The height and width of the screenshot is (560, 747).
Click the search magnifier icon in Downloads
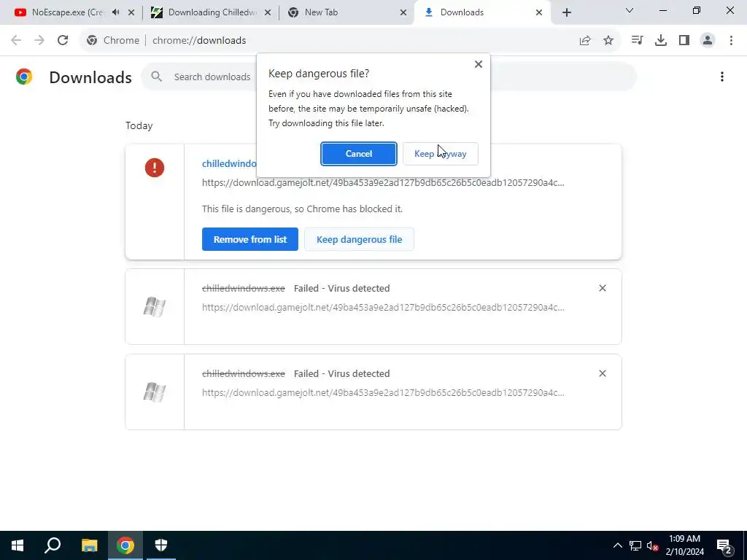tap(157, 76)
